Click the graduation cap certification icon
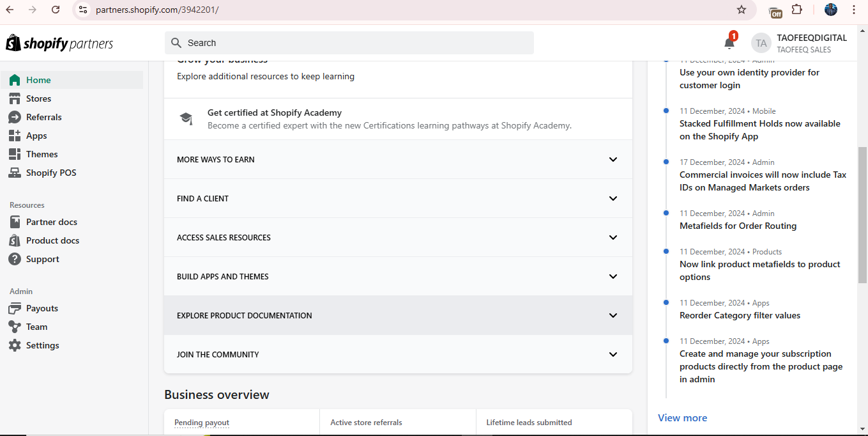Image resolution: width=868 pixels, height=436 pixels. (x=186, y=119)
